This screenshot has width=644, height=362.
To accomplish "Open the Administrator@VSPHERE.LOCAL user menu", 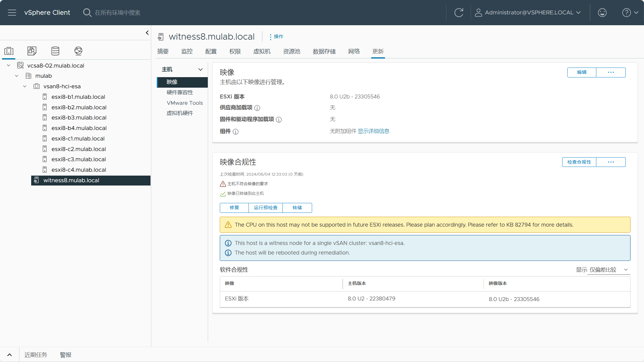I will coord(528,13).
